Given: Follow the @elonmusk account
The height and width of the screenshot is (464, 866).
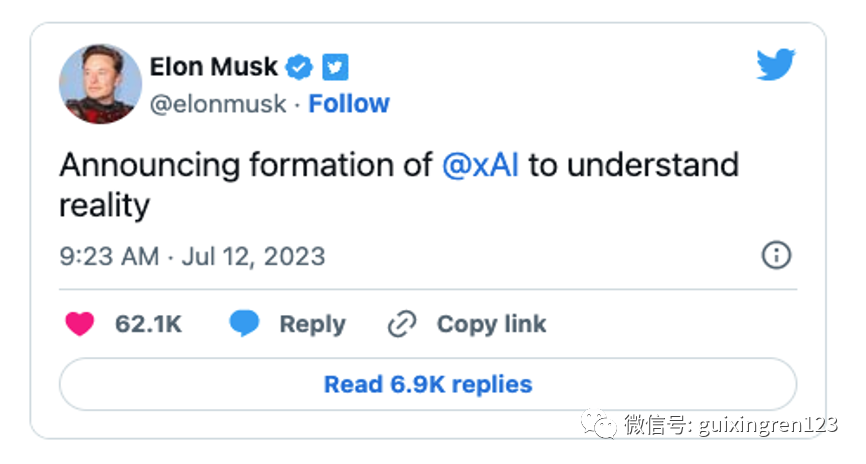Looking at the screenshot, I should pos(349,104).
